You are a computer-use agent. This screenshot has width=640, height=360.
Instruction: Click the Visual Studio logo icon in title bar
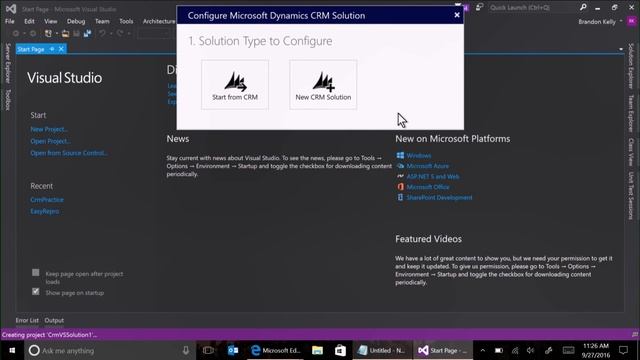click(x=11, y=9)
